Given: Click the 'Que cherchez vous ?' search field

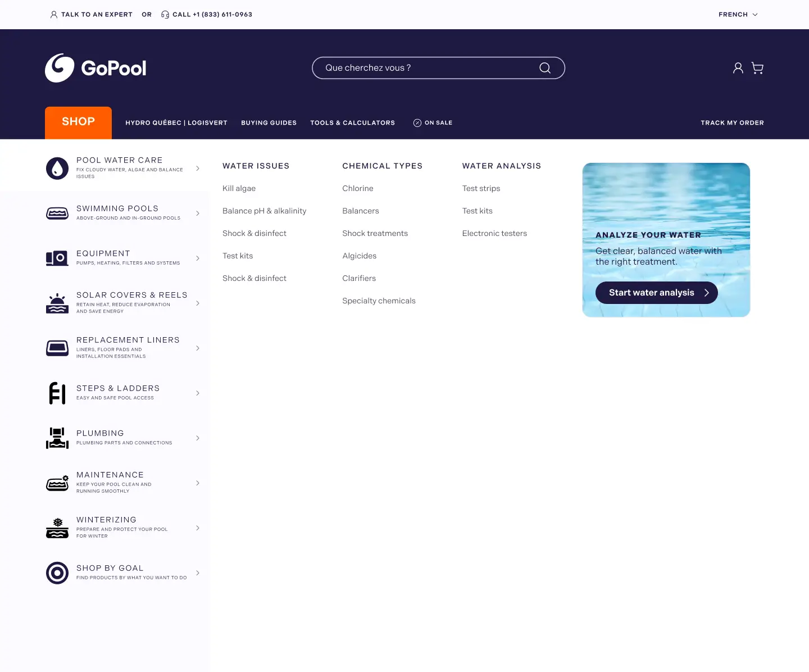Looking at the screenshot, I should coord(427,68).
